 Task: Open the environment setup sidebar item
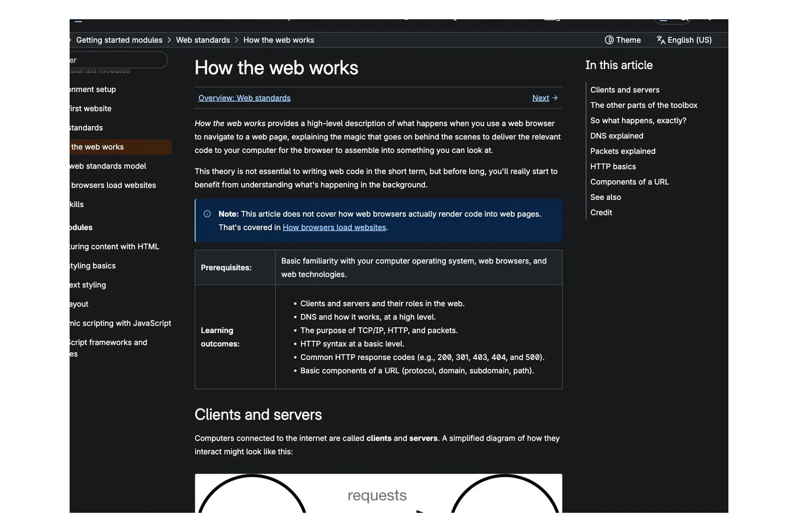[93, 89]
